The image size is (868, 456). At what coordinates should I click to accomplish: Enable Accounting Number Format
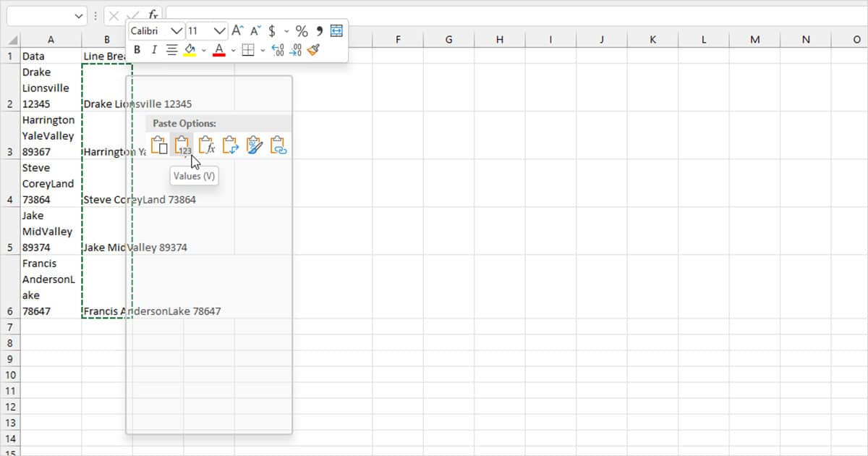[x=273, y=30]
